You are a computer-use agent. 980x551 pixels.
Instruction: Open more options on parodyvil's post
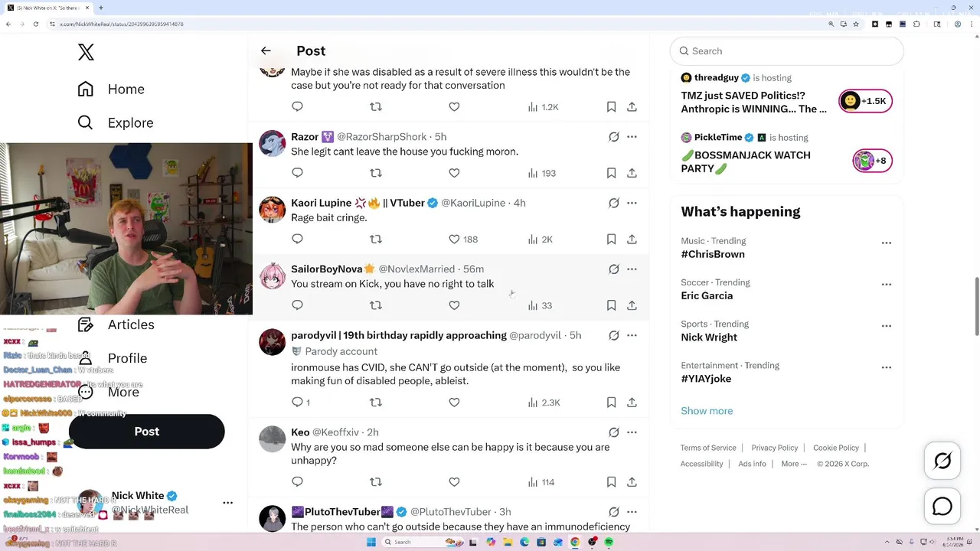point(632,335)
